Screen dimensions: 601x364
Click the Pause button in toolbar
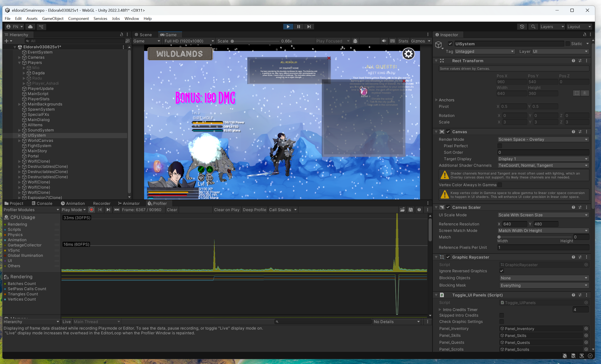click(298, 27)
